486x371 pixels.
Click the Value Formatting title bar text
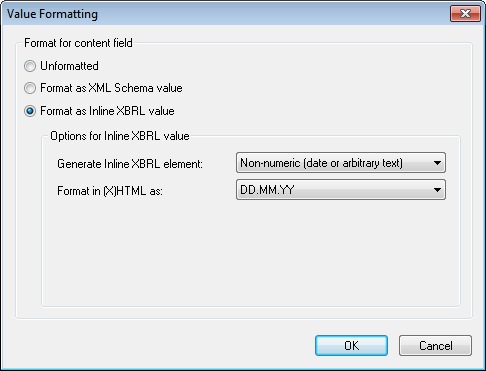[52, 14]
